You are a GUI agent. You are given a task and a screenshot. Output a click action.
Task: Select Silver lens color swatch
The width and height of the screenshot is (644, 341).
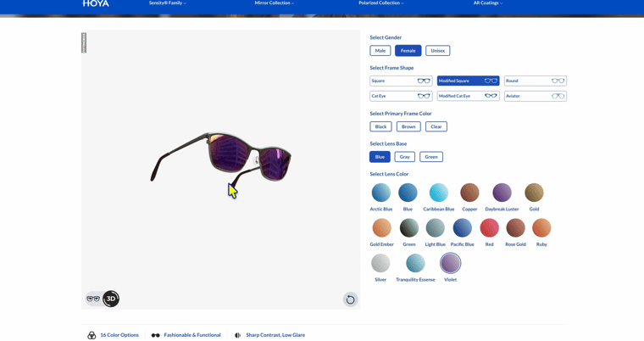pyautogui.click(x=380, y=263)
